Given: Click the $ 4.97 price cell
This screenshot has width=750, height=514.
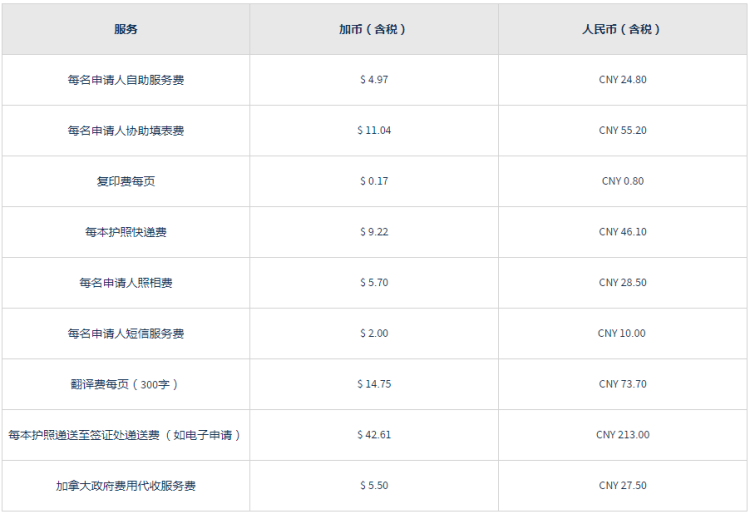Looking at the screenshot, I should coord(374,80).
